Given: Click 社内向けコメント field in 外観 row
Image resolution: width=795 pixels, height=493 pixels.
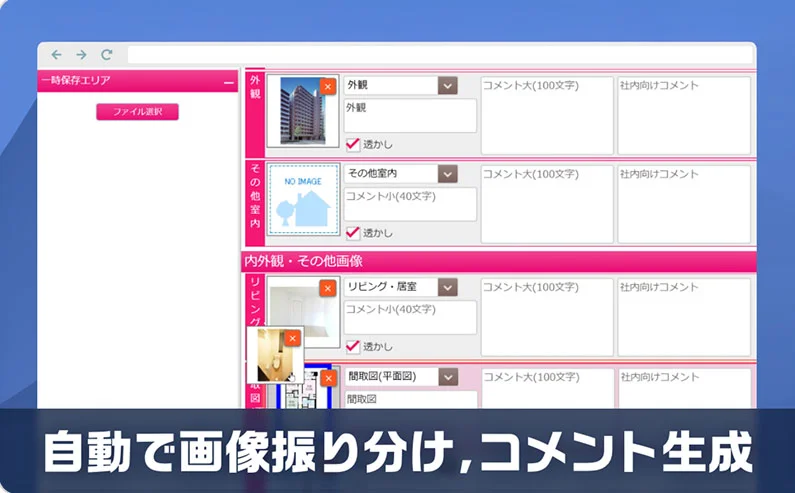Looking at the screenshot, I should coord(684,115).
